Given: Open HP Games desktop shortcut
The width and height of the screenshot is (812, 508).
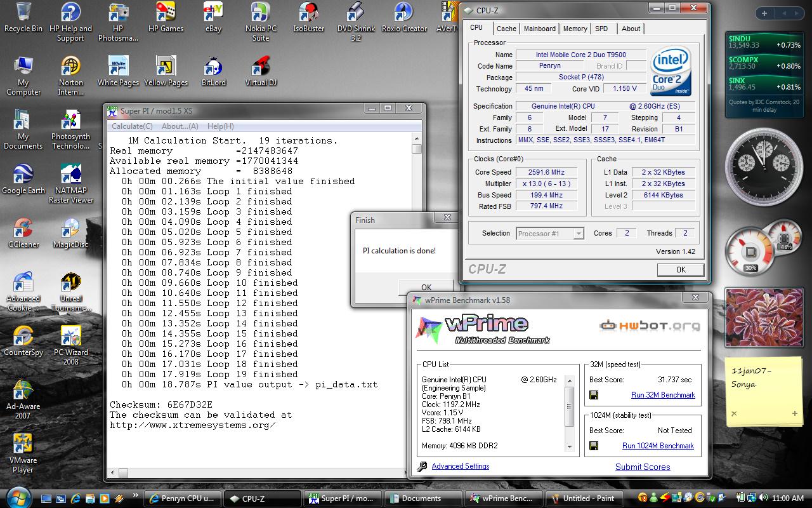Looking at the screenshot, I should click(166, 17).
